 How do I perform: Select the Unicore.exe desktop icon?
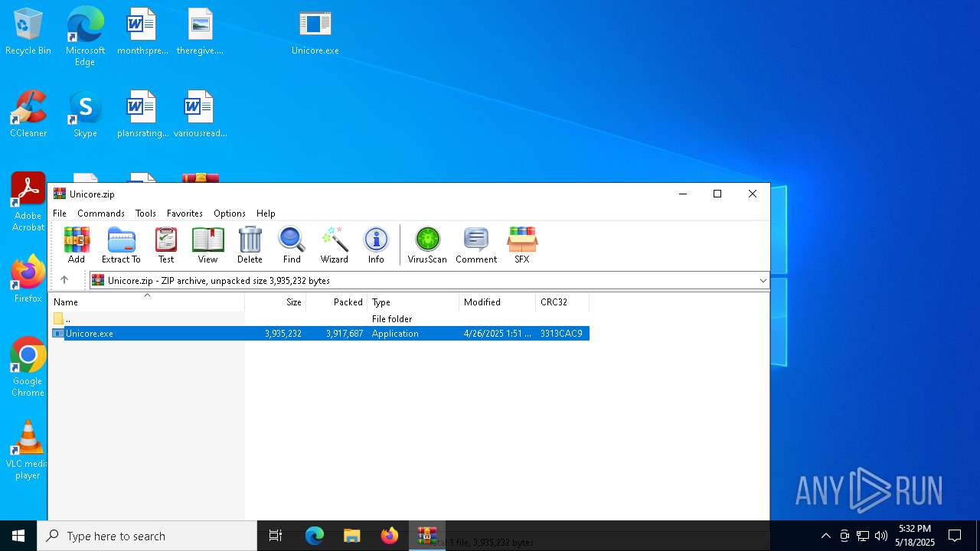pos(315,32)
